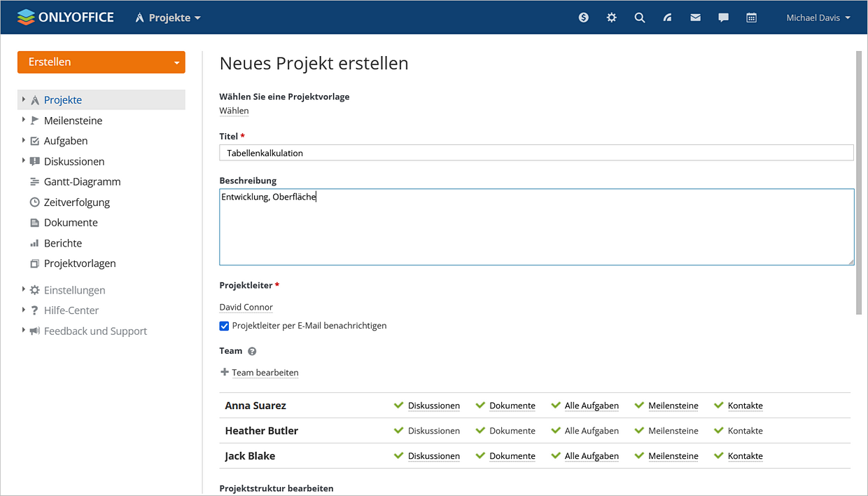Expand the Hilfe-Center tree arrow
The height and width of the screenshot is (496, 868).
point(24,310)
